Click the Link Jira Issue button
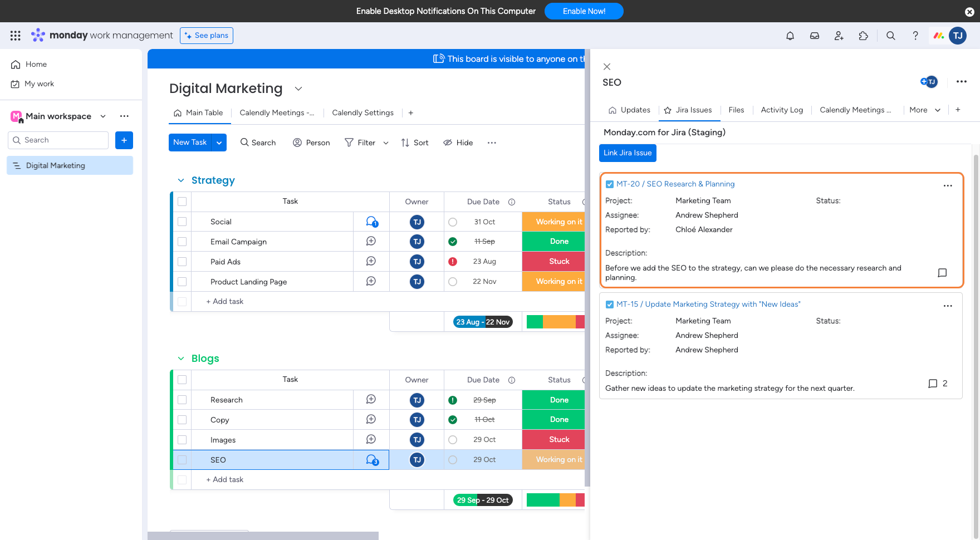 click(x=627, y=153)
